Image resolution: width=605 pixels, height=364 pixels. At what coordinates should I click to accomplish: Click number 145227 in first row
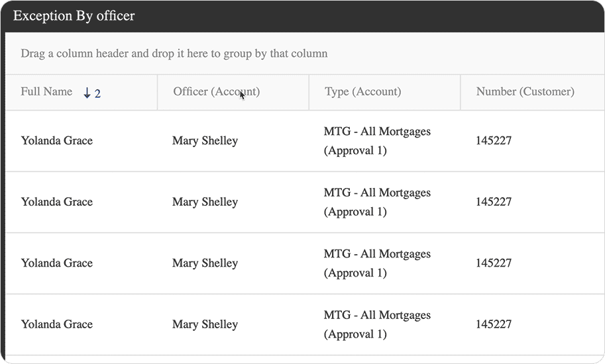(x=494, y=140)
